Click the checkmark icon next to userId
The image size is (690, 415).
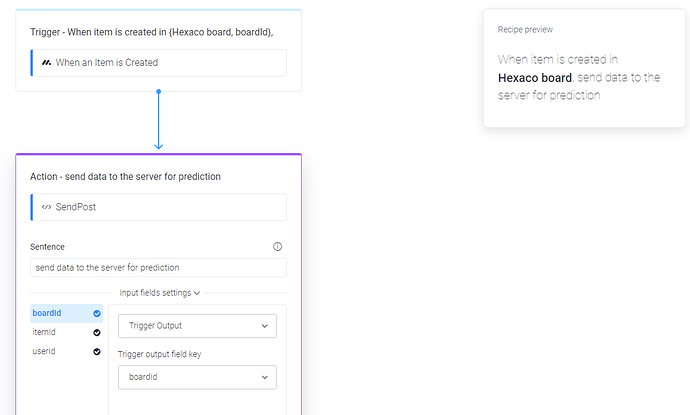(x=97, y=351)
